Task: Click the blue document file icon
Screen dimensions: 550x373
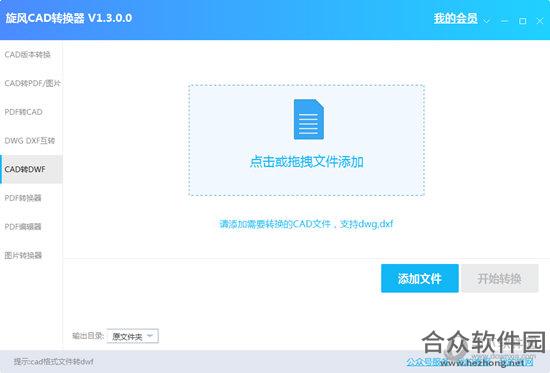Action: point(309,120)
